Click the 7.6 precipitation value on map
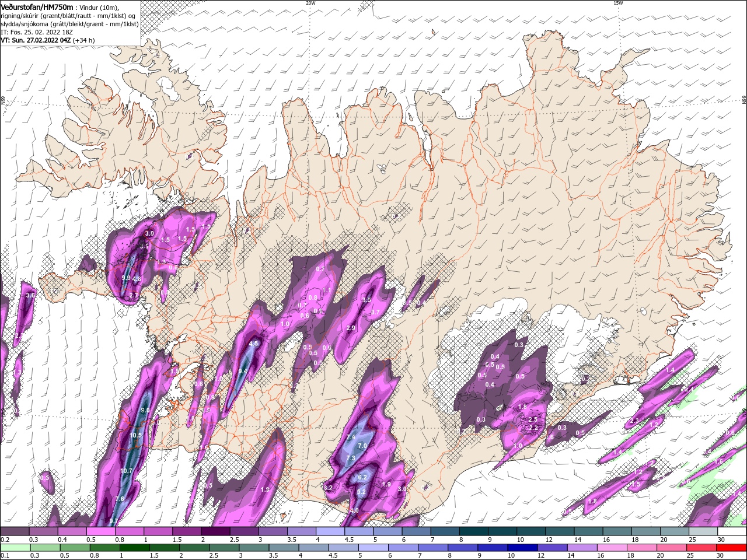 (120, 499)
